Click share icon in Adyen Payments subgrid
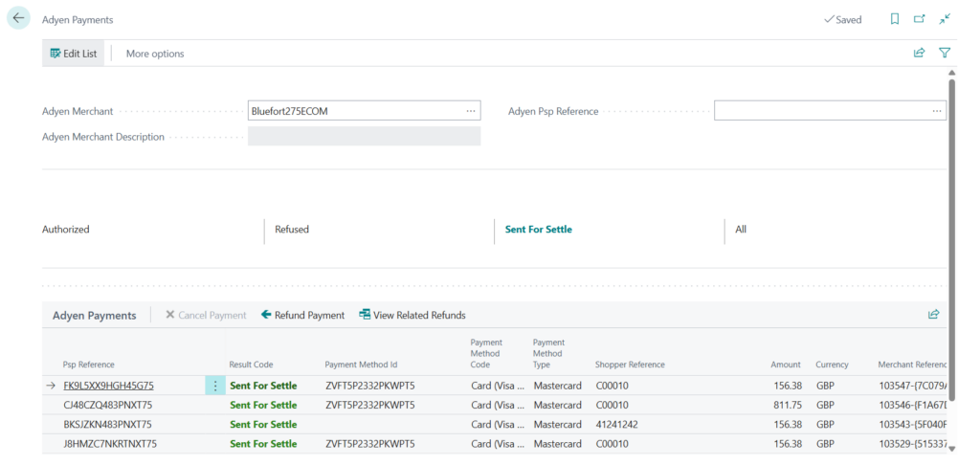Viewport: 980px width, 465px height. click(933, 315)
